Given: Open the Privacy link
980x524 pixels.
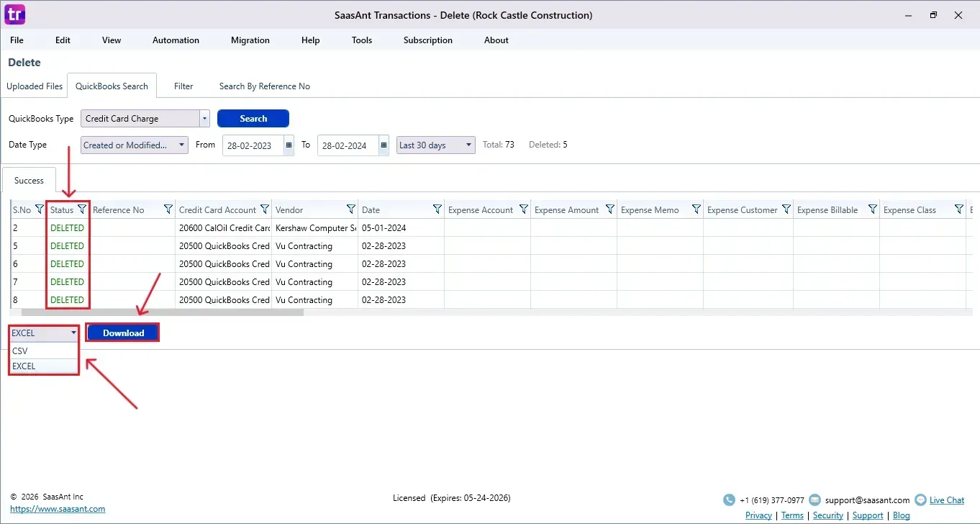Looking at the screenshot, I should coord(758,515).
